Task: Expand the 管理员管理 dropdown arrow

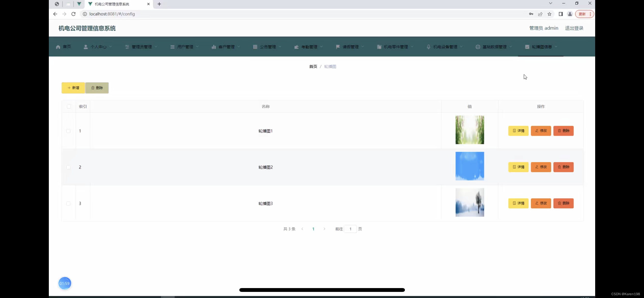Action: click(156, 47)
